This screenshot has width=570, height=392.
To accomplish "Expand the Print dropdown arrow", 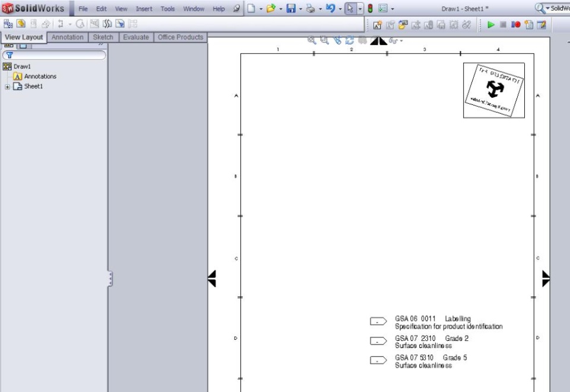I will (320, 9).
